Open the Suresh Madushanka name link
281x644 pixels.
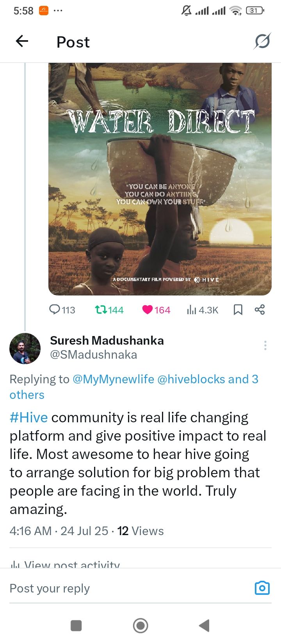tap(107, 340)
